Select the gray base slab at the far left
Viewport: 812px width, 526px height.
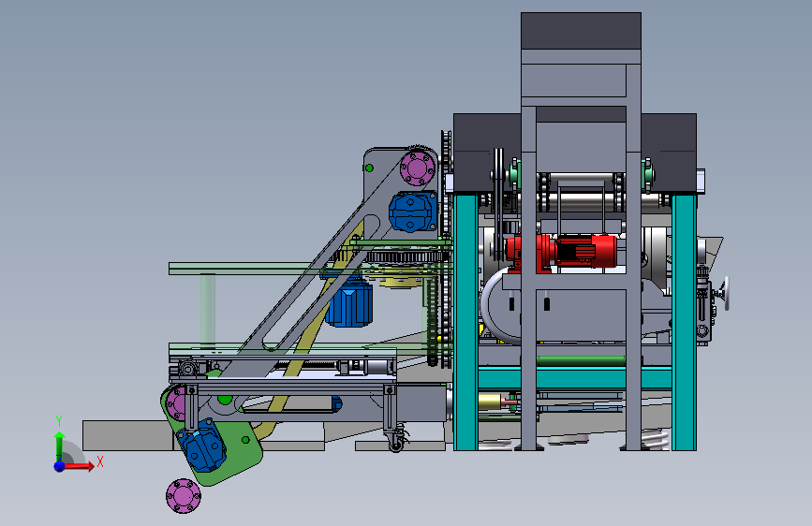coord(128,435)
